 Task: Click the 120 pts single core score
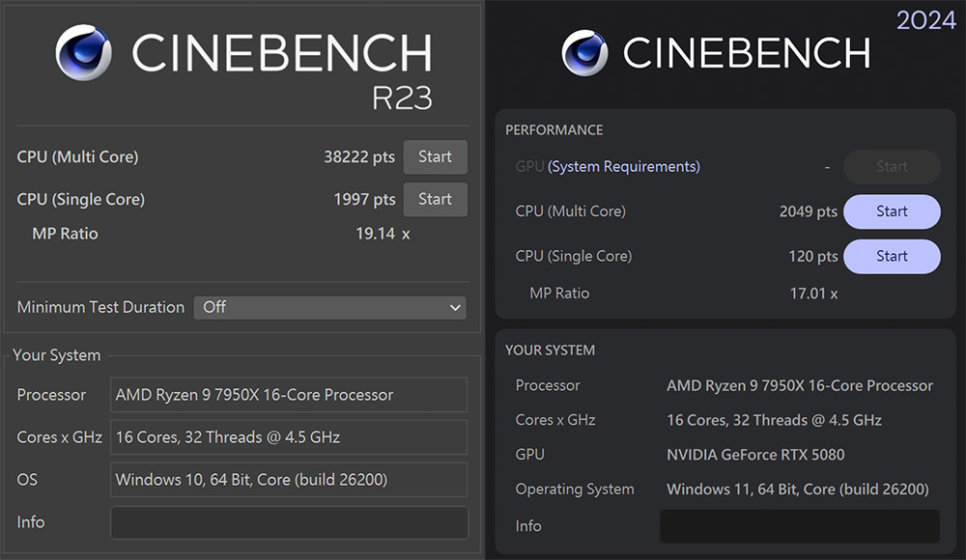pyautogui.click(x=812, y=256)
